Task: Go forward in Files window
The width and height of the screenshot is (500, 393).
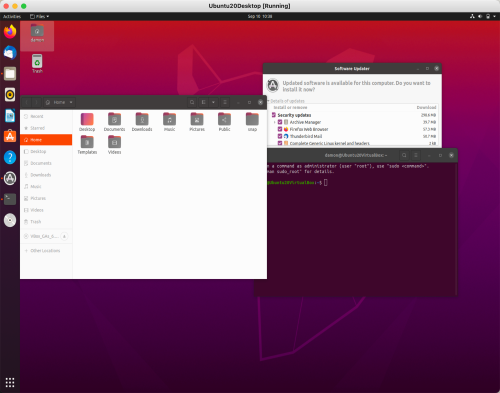Action: (37, 102)
